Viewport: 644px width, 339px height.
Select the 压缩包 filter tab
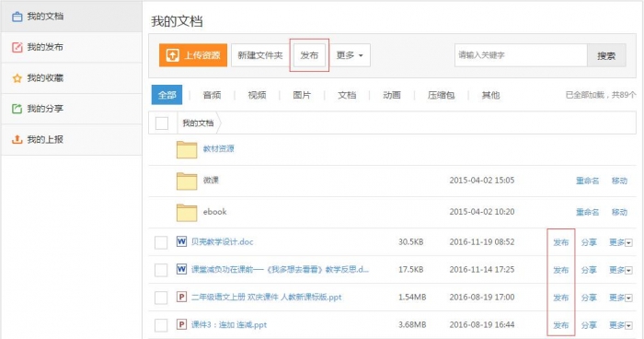(x=441, y=95)
